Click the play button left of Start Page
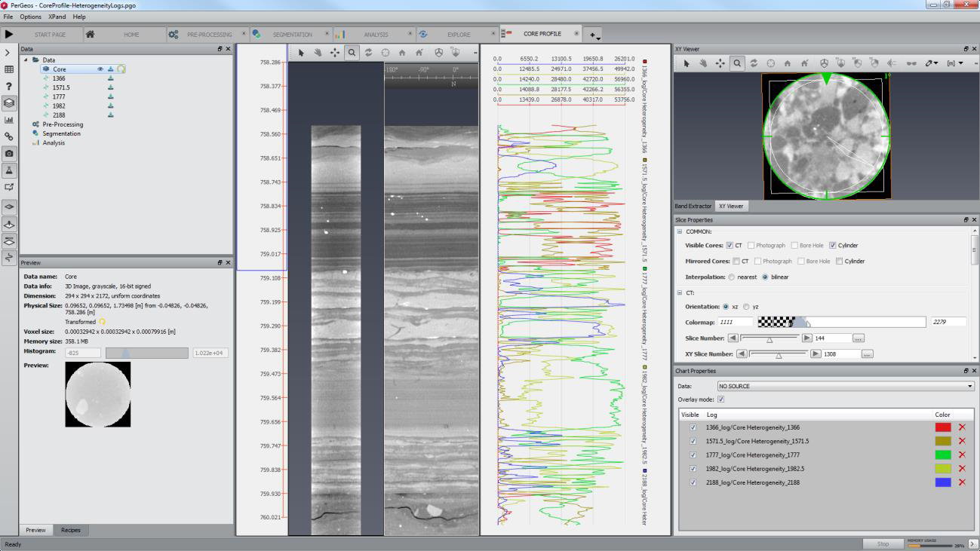The height and width of the screenshot is (551, 980). coord(9,34)
